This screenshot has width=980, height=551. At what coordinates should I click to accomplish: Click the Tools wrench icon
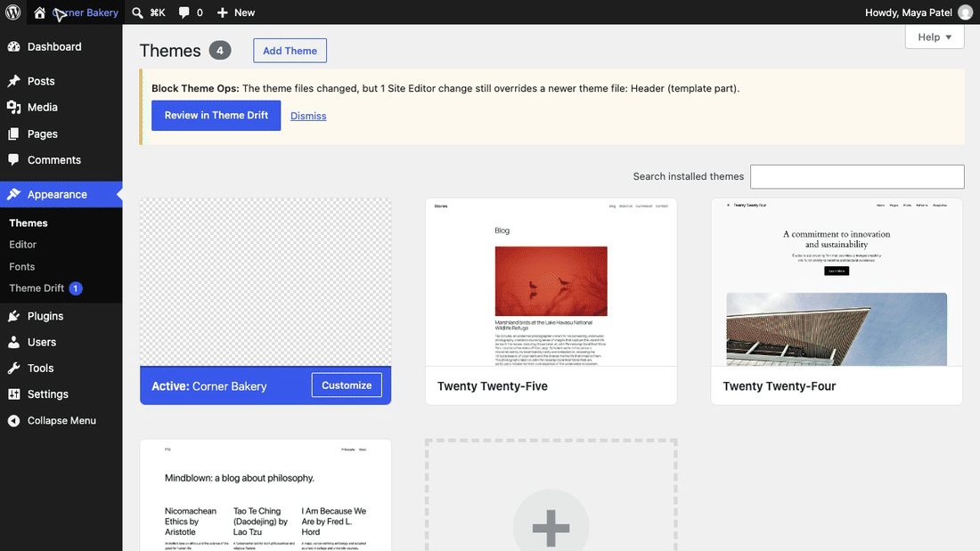click(x=13, y=369)
